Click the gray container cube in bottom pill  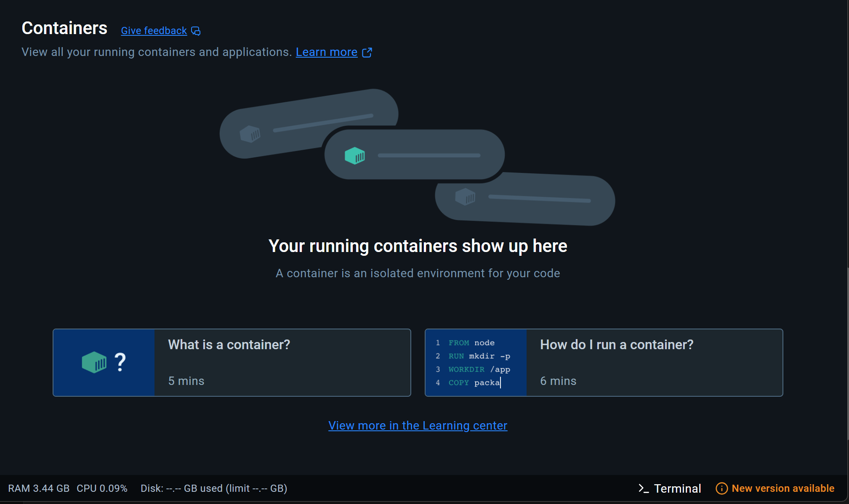465,196
